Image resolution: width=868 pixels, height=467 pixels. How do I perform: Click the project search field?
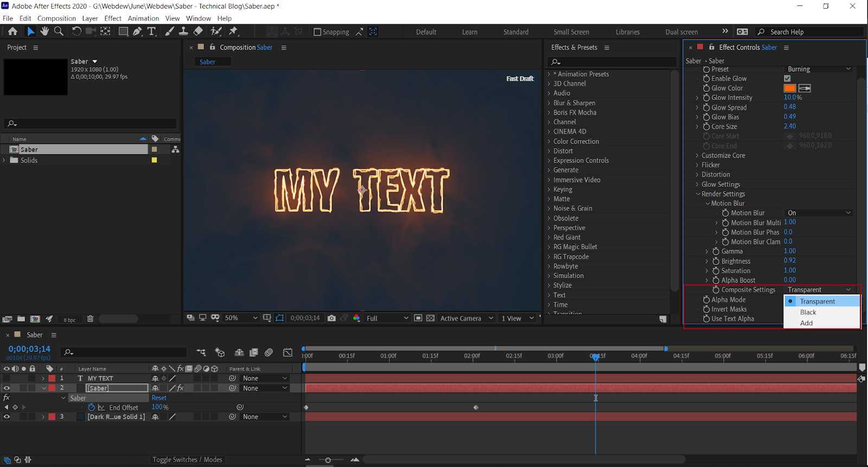(92, 124)
